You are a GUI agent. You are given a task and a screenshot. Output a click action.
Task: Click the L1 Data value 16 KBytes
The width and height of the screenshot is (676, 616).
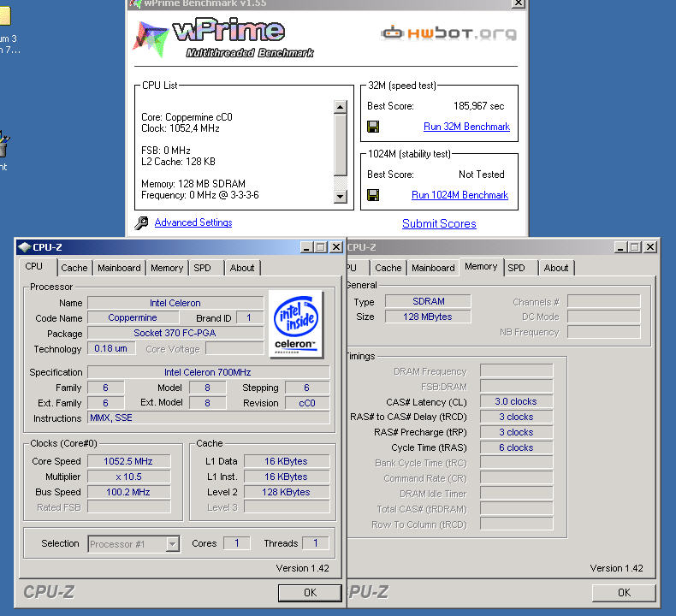pyautogui.click(x=287, y=461)
